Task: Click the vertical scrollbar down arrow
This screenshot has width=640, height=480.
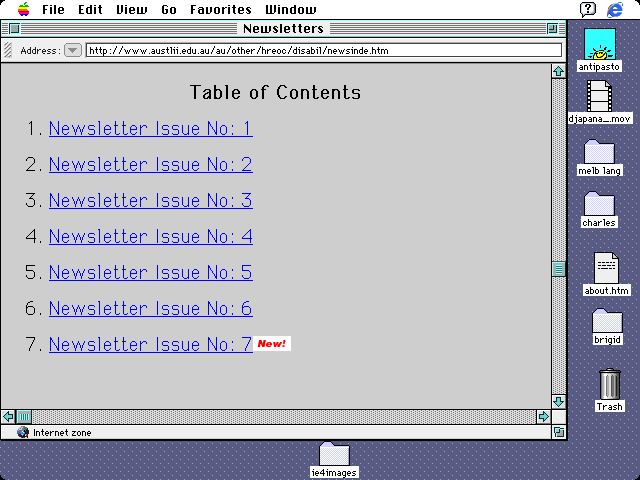Action: [559, 398]
